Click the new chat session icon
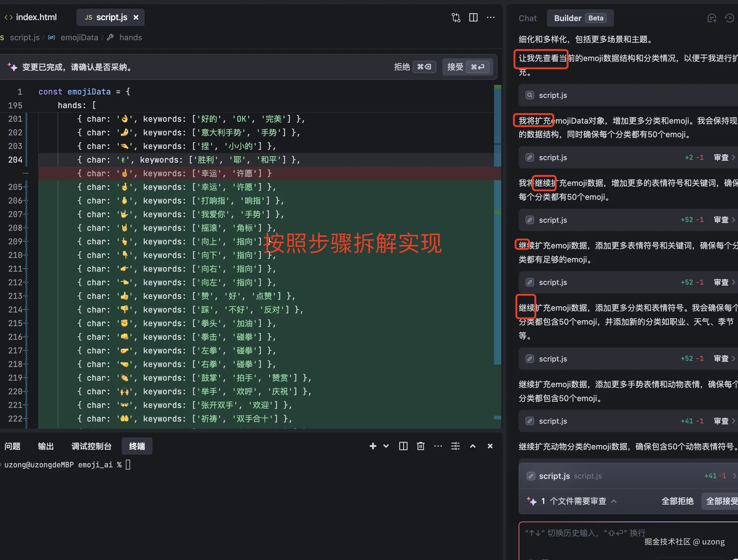 click(712, 18)
